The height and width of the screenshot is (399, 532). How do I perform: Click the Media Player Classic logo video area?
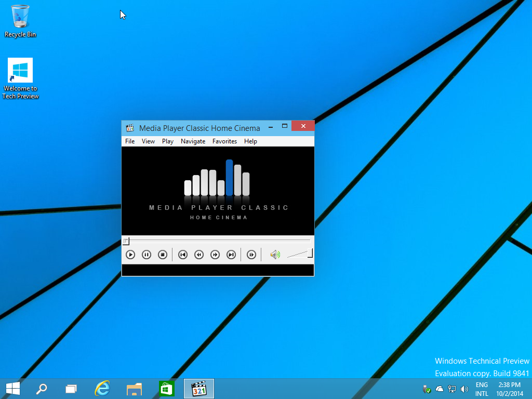tap(218, 191)
